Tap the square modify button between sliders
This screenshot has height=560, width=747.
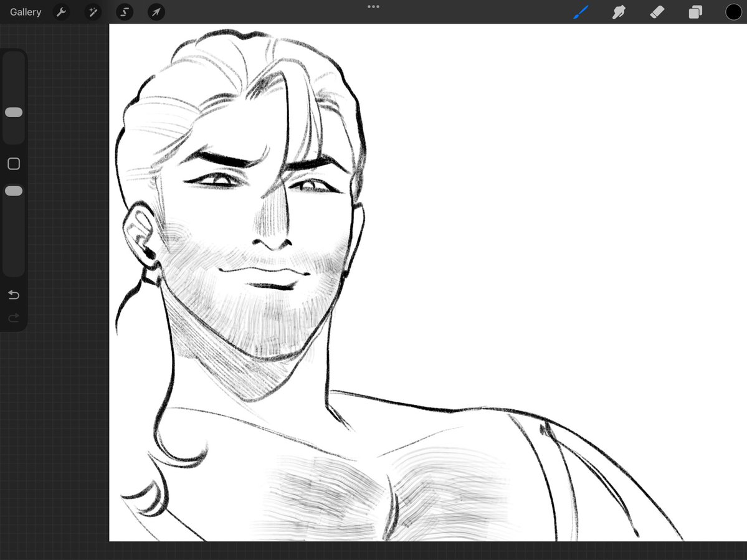click(x=13, y=163)
